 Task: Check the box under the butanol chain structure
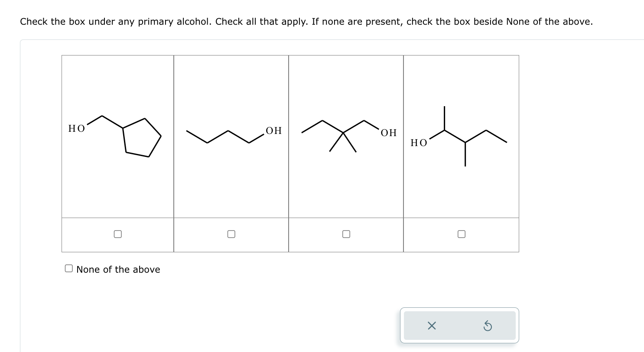[x=231, y=234]
